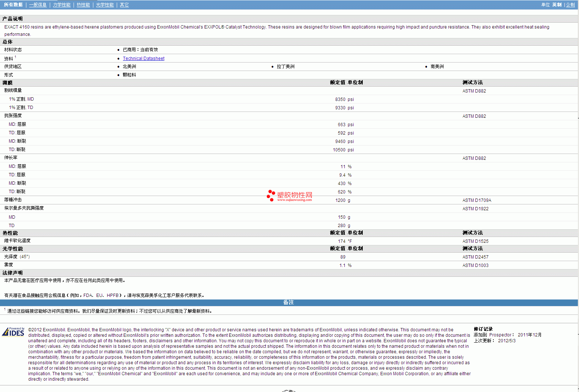
Task: Select the 663 psi value
Action: [346, 125]
